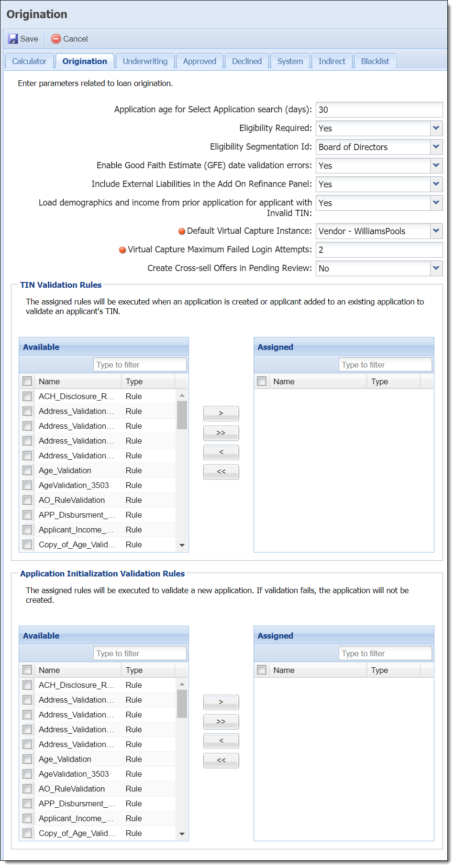Switch to the Blacklist tab
The image size is (455, 868).
(375, 61)
